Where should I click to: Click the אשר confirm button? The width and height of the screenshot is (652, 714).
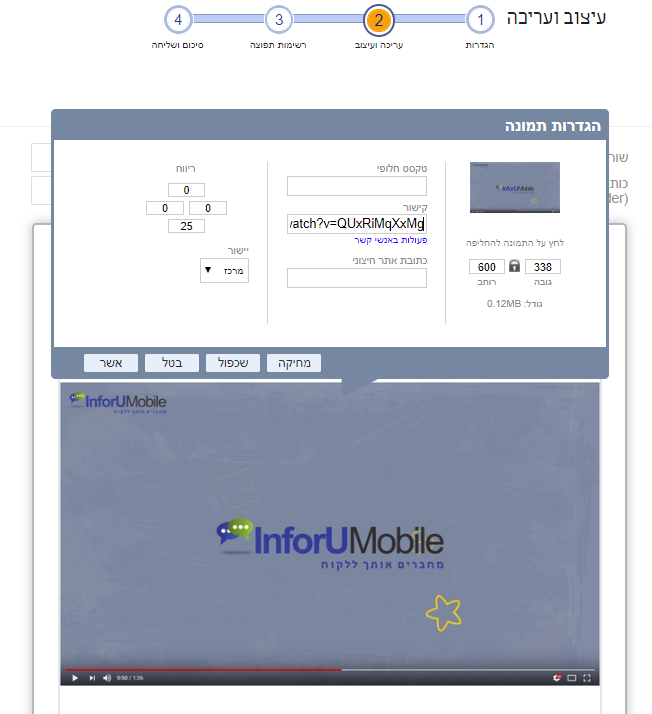[x=111, y=363]
